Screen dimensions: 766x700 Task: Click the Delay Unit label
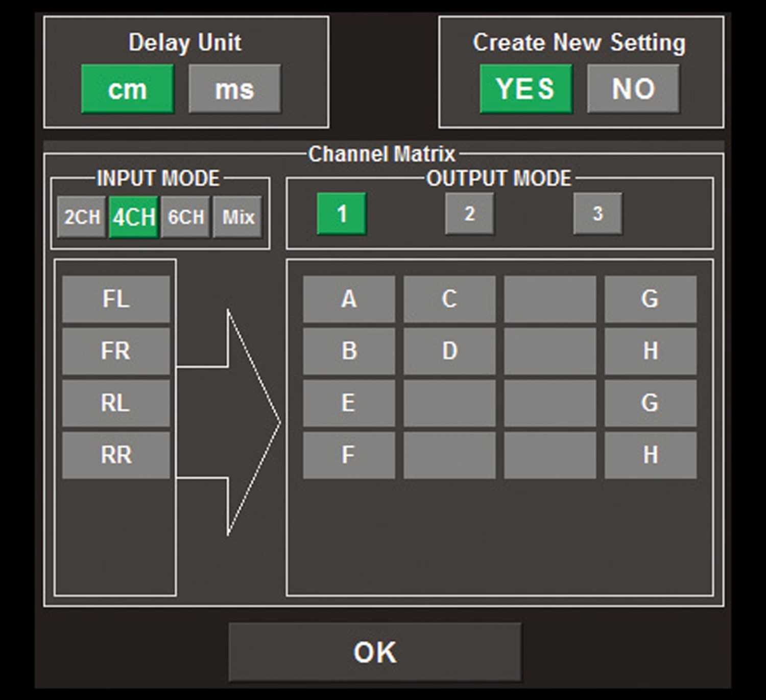(x=185, y=42)
